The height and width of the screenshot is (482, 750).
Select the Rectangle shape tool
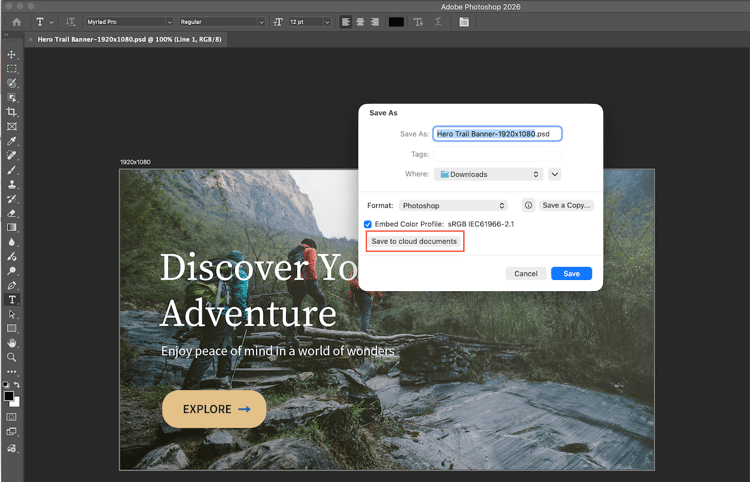(11, 329)
